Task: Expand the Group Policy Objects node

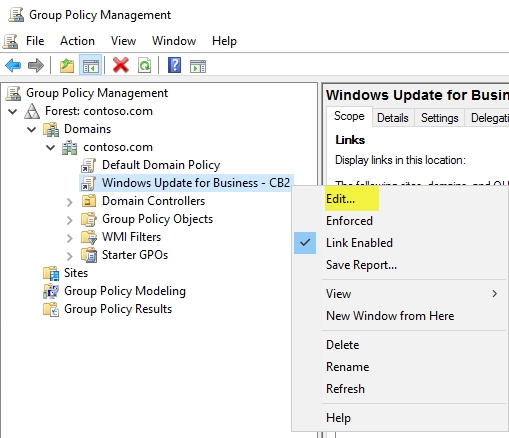Action: coord(69,220)
